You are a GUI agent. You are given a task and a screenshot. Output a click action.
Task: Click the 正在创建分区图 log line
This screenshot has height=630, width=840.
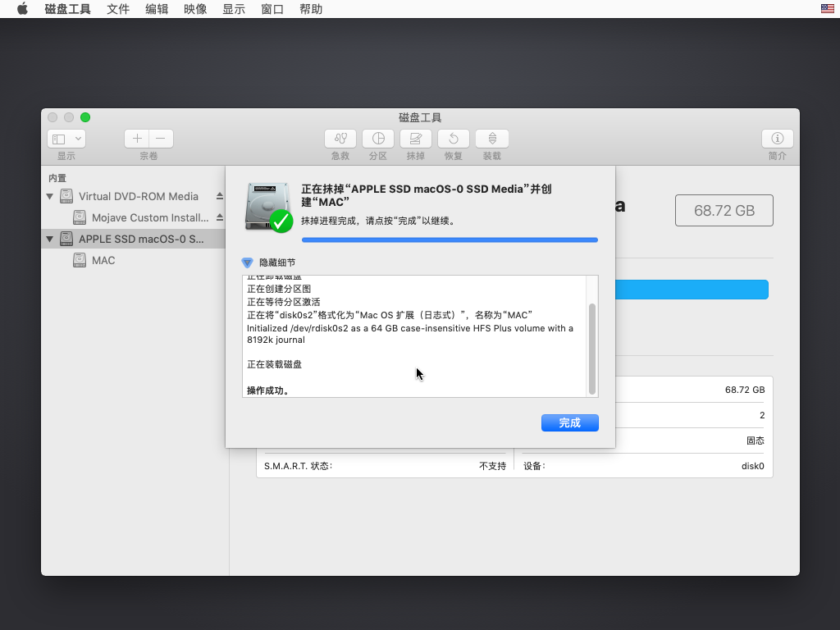(x=279, y=289)
